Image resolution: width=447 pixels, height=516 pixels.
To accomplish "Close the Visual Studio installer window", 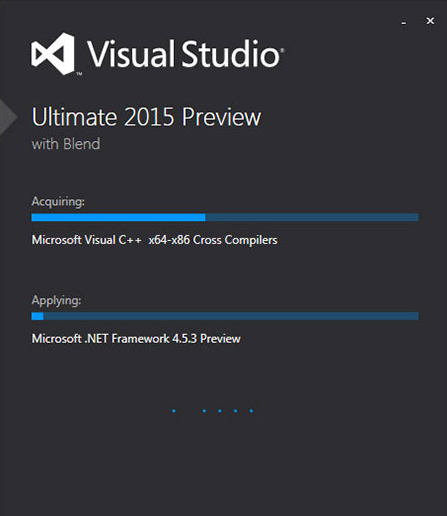I will [430, 21].
